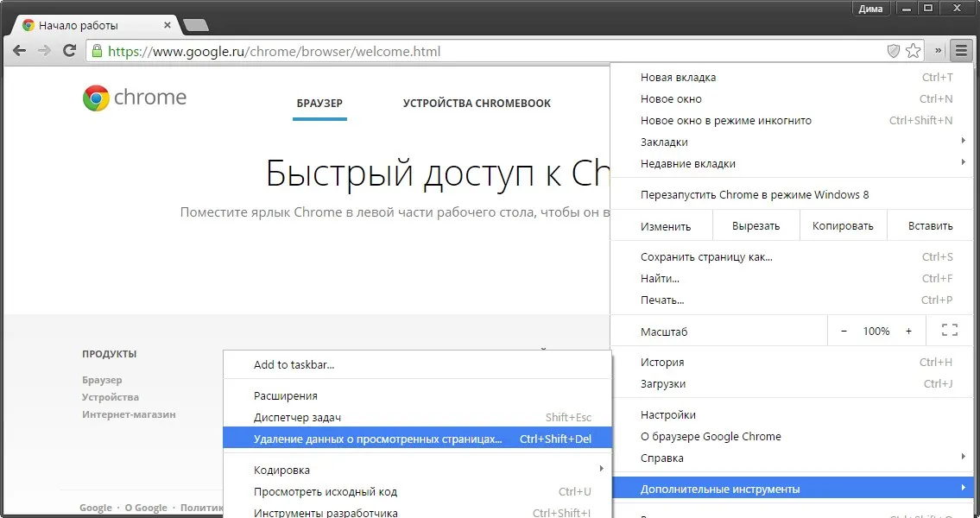Open Загрузки from the menu
Screen dimensions: 980x518
coord(791,383)
